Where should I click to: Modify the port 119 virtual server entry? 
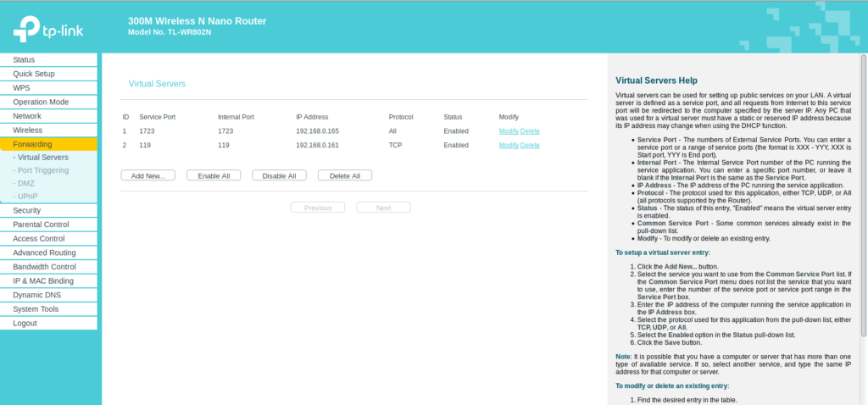coord(508,145)
